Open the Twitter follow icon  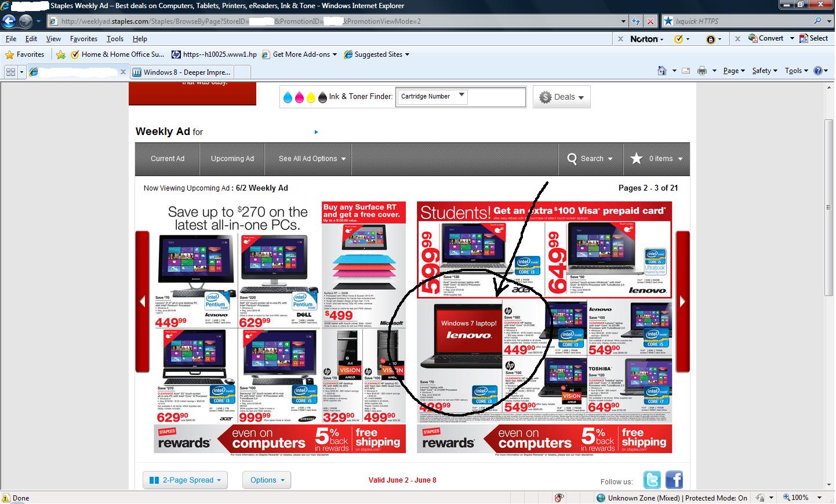[x=652, y=480]
